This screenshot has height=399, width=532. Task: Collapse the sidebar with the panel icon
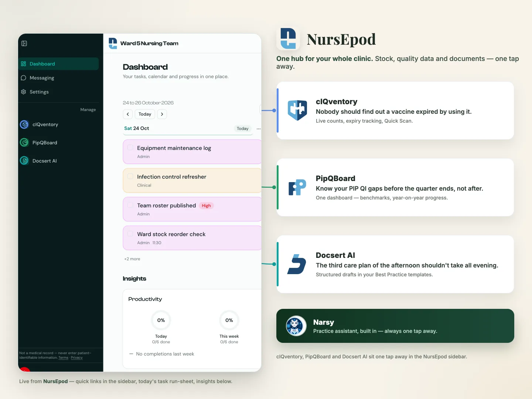pos(24,44)
